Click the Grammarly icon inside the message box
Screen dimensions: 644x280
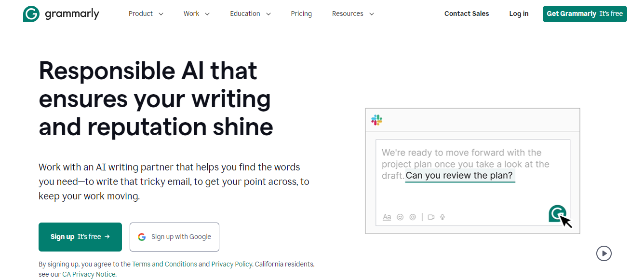tap(557, 213)
